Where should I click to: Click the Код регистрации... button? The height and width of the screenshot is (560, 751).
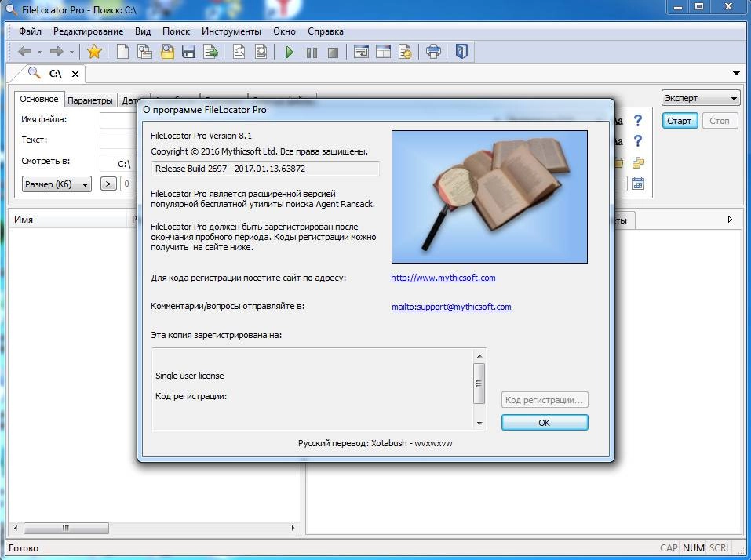click(x=545, y=400)
